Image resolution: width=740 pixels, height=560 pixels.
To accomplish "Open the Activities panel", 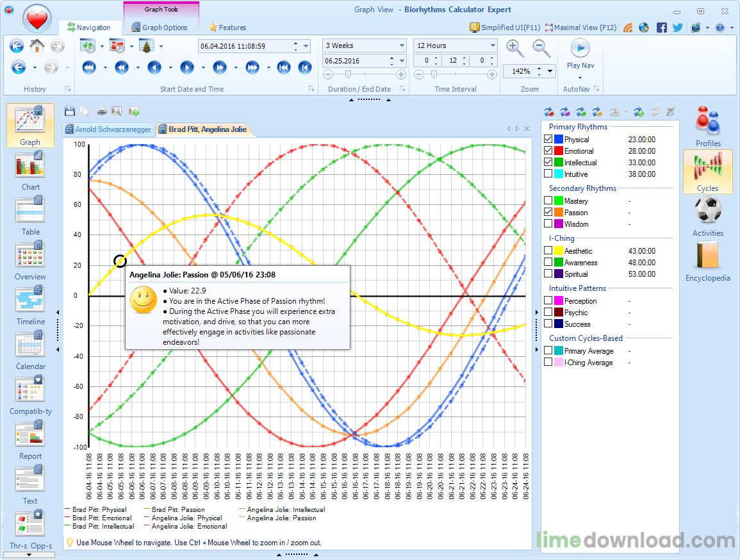I will 708,216.
